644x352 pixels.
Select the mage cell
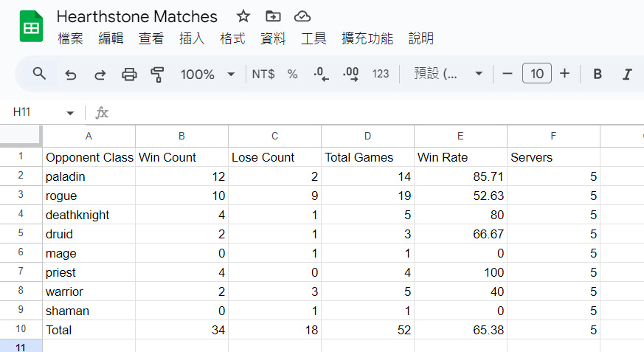point(89,253)
